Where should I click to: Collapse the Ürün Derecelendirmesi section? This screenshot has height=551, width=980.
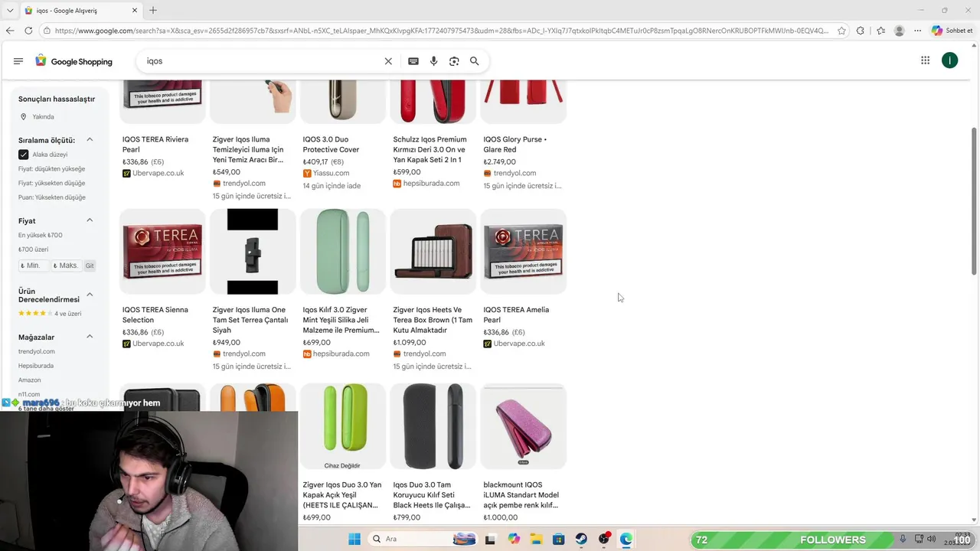[x=90, y=295]
